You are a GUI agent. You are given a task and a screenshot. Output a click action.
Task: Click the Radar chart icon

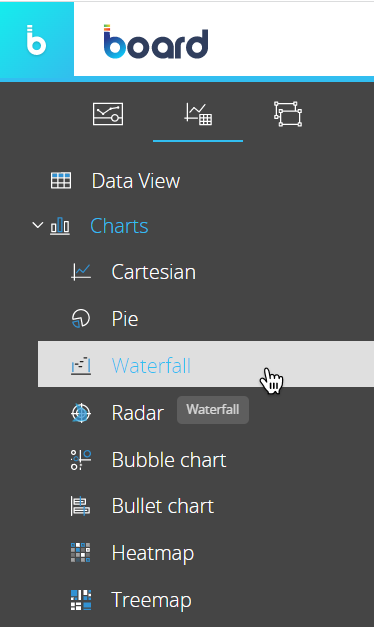coord(81,413)
